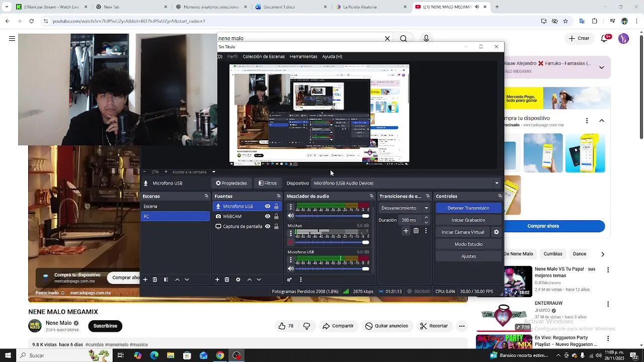Add a new scene with the plus icon in Escenas
The width and height of the screenshot is (644, 362).
(x=145, y=280)
